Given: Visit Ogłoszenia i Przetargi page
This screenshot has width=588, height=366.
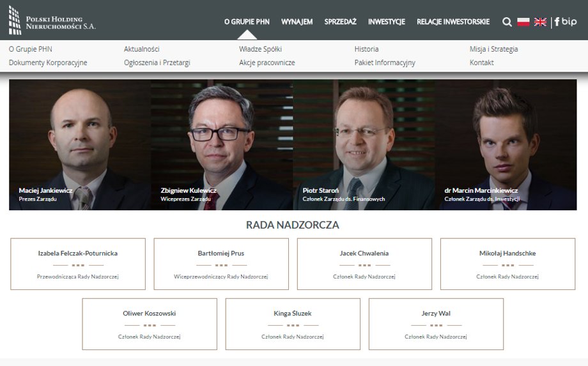Looking at the screenshot, I should 157,63.
